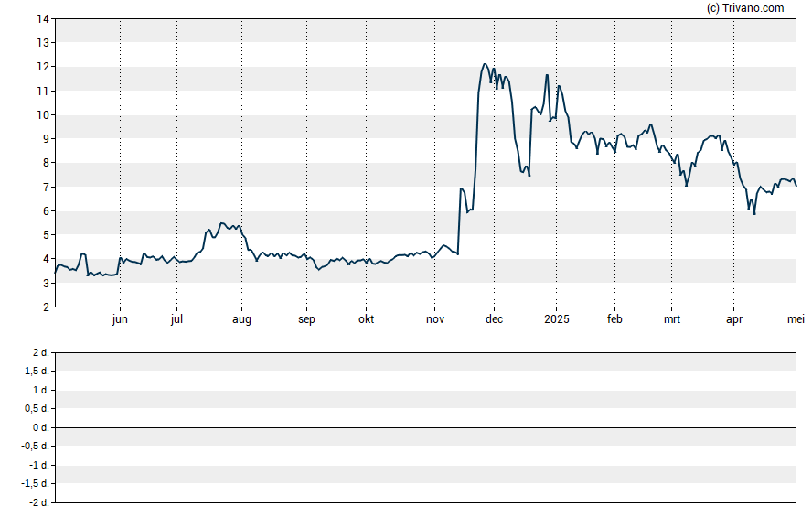Click the 9 y-axis value
812x517 pixels.
tap(46, 139)
